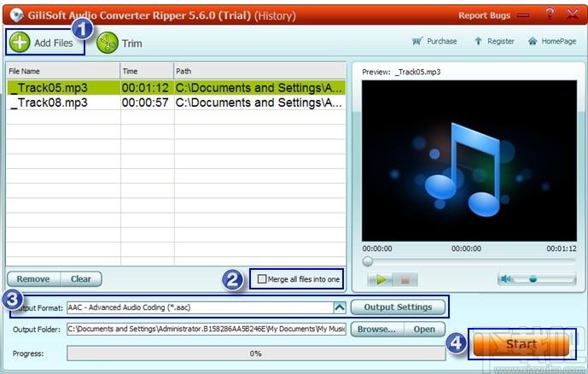588x374 pixels.
Task: Play the preview track
Action: coord(381,279)
